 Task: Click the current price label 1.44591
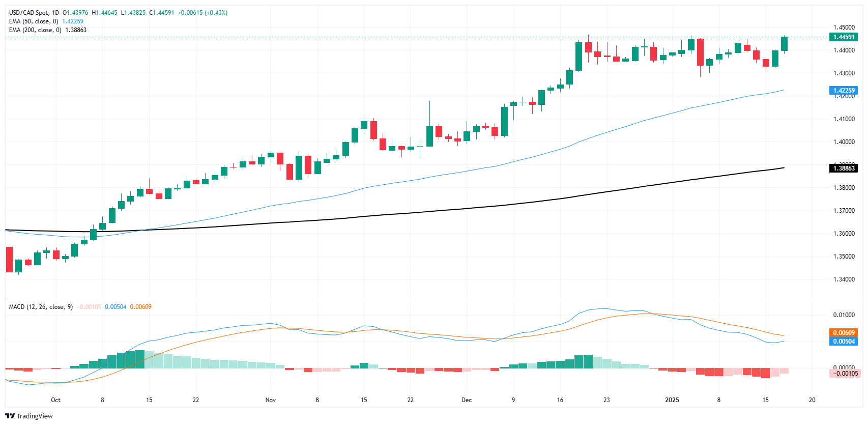[x=843, y=37]
